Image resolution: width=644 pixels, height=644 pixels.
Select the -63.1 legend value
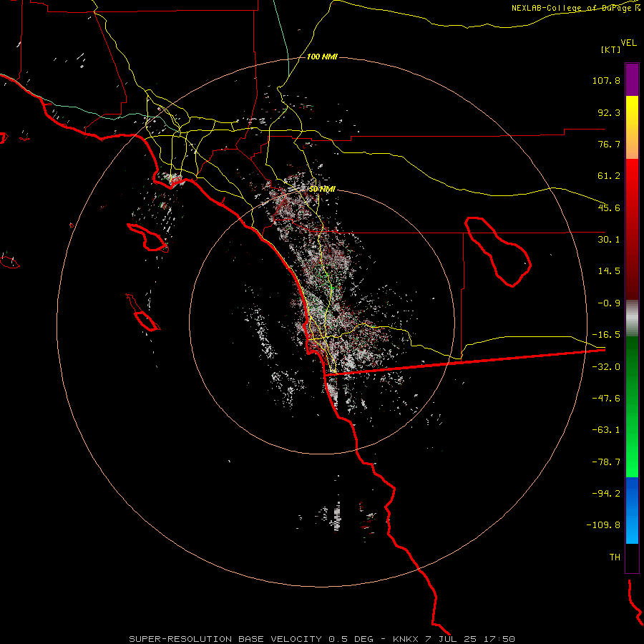click(x=606, y=430)
